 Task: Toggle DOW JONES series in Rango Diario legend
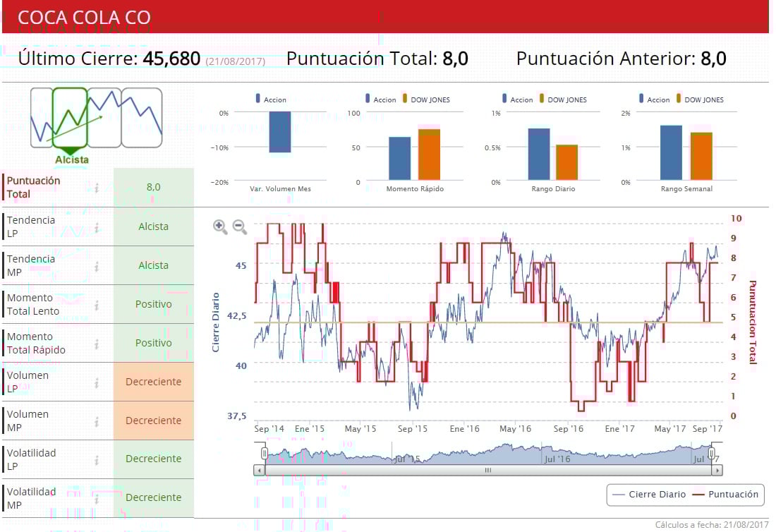(x=563, y=99)
